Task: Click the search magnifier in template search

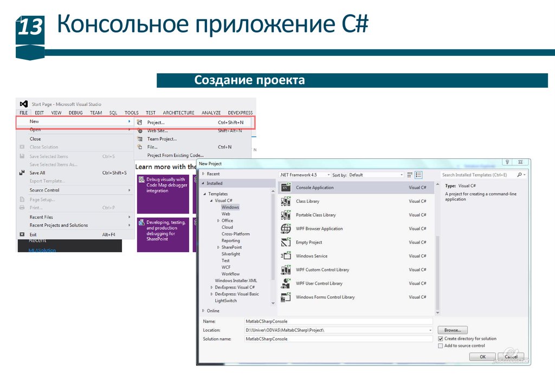Action: pyautogui.click(x=519, y=175)
